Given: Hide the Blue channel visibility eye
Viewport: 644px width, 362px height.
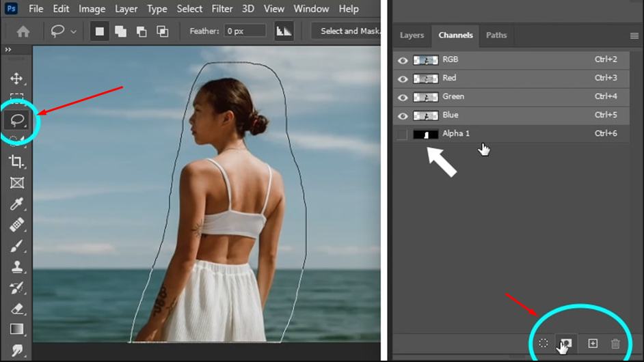Looking at the screenshot, I should [403, 115].
